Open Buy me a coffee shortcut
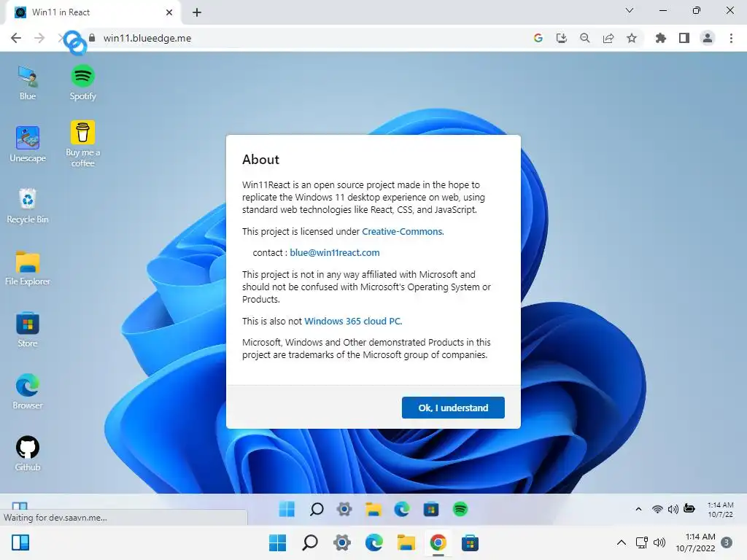The width and height of the screenshot is (747, 560). click(83, 144)
